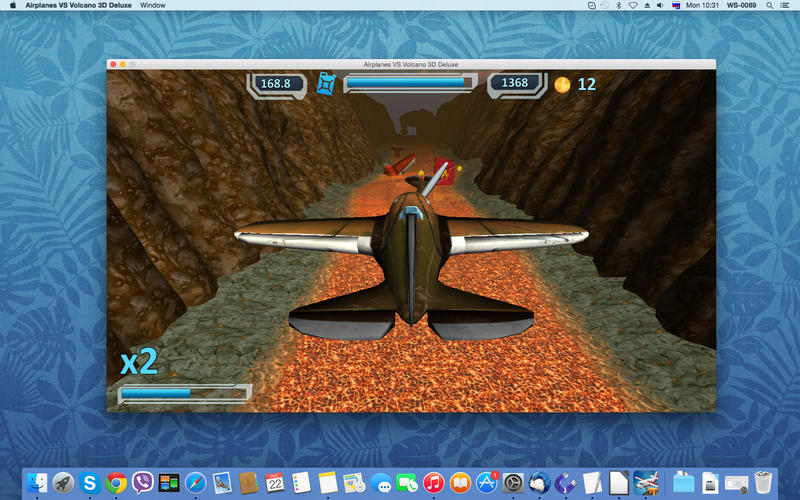Image resolution: width=800 pixels, height=500 pixels.
Task: Open Maps from the Dock
Action: (x=354, y=483)
